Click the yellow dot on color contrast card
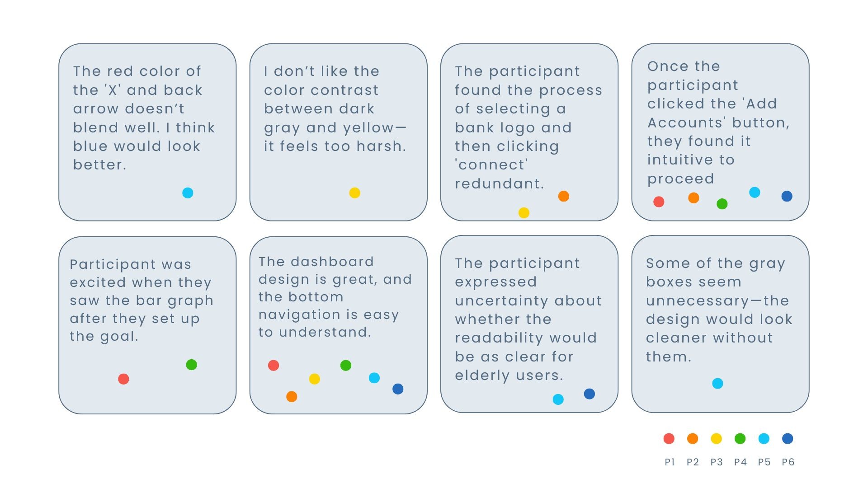 coord(354,193)
